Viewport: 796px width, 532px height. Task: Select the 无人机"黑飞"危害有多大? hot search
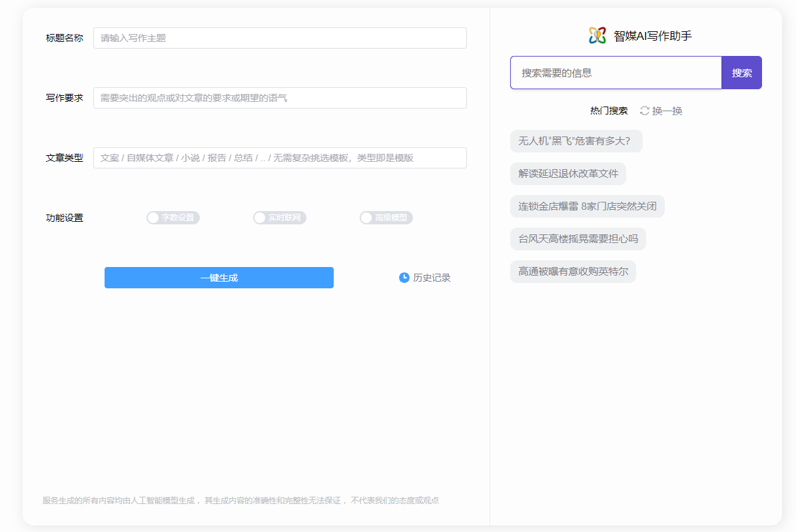click(x=576, y=141)
